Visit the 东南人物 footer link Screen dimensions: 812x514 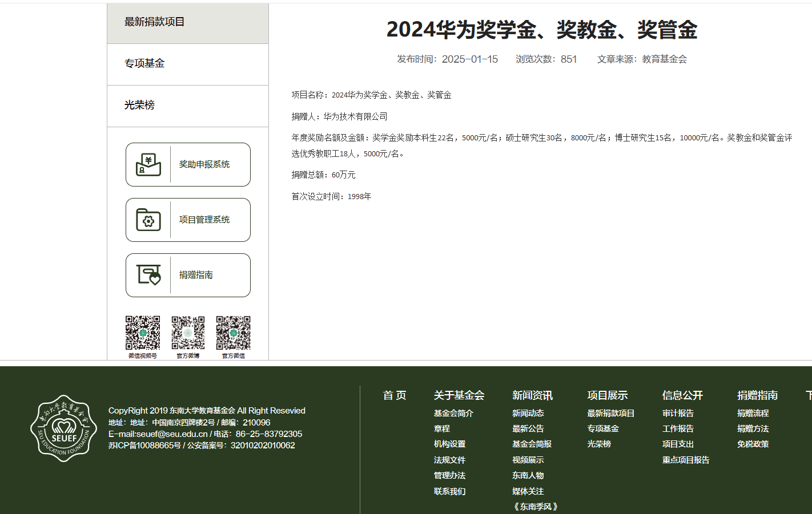click(528, 475)
